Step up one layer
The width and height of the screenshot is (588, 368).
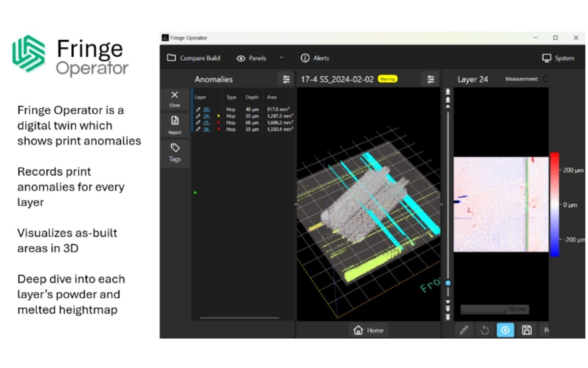point(448,106)
